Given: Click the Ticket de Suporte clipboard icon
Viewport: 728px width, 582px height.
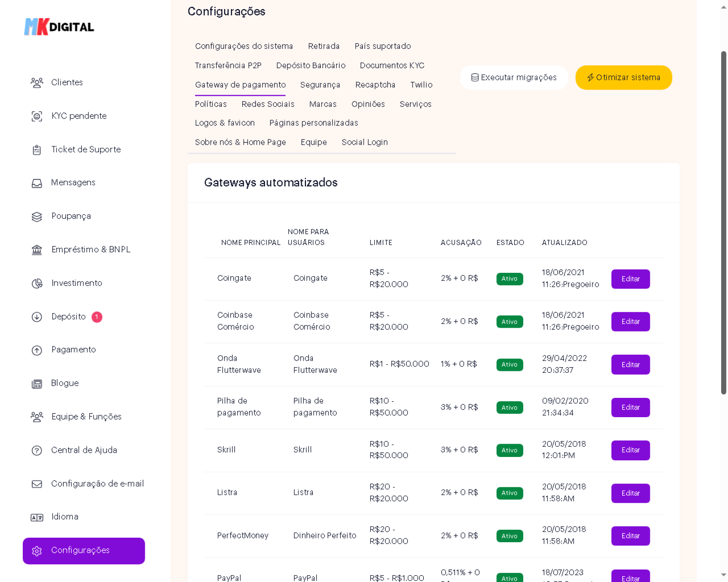Looking at the screenshot, I should (x=37, y=150).
